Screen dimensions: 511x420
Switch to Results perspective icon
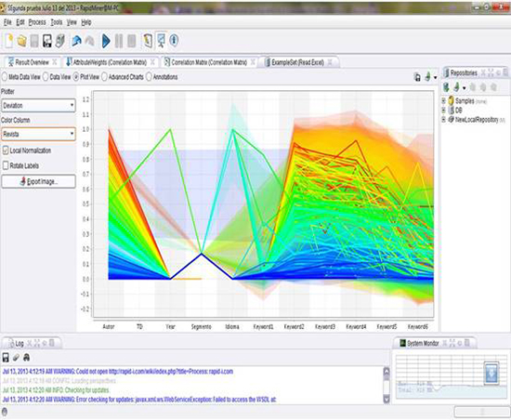(x=161, y=41)
